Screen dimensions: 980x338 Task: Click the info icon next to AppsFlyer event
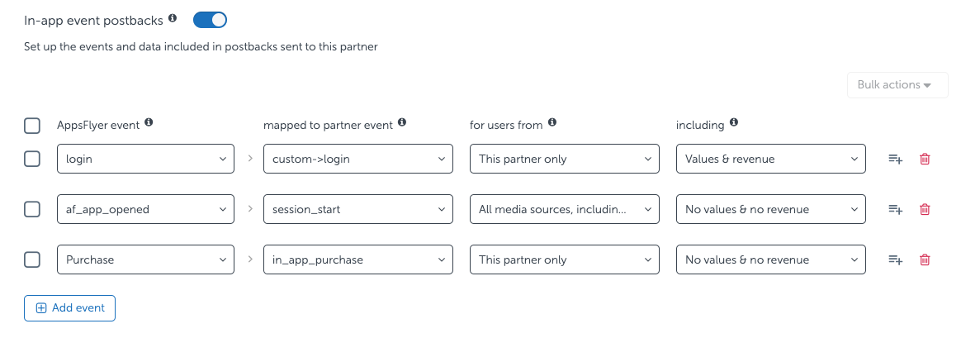point(149,122)
